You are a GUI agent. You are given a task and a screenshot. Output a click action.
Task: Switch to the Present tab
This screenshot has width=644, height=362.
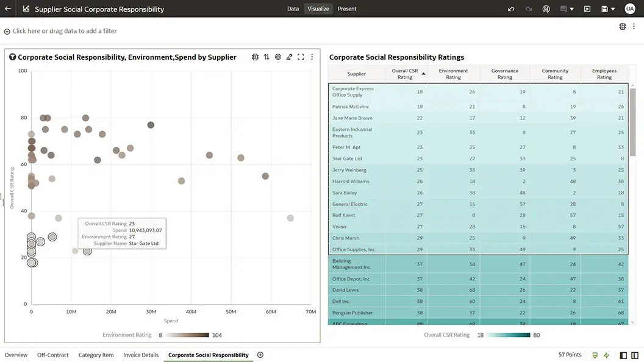tap(347, 9)
